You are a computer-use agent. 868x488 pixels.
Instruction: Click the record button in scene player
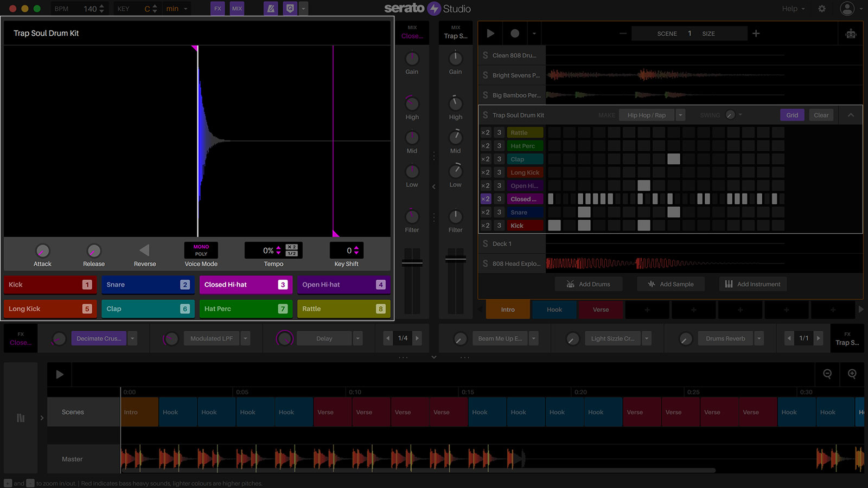pos(515,34)
